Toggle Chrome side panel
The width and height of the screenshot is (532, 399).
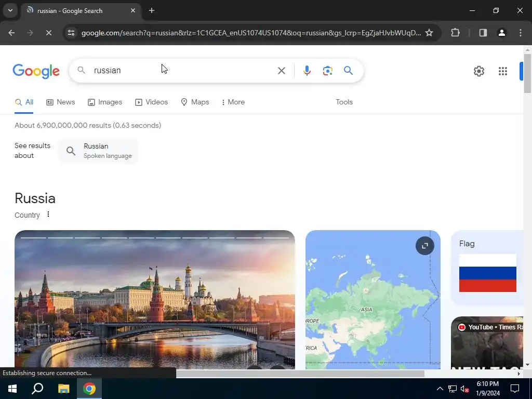click(483, 33)
